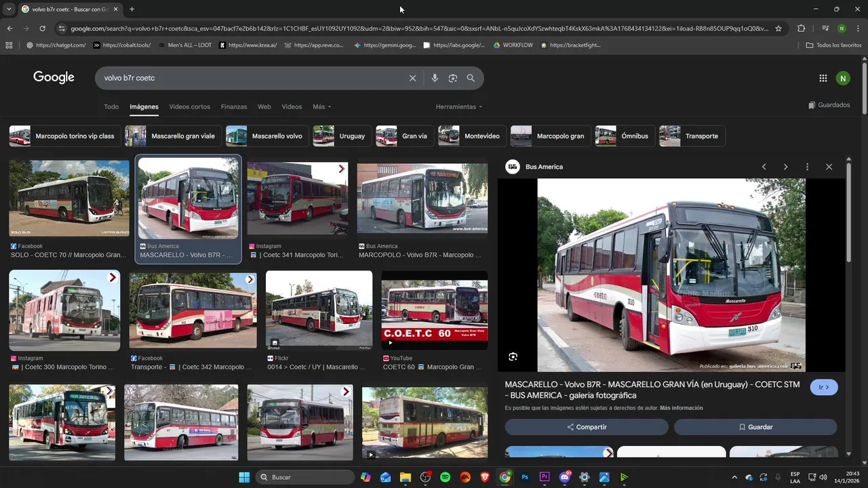Click the Google search input field
Viewport: 868px width, 488px height.
251,78
